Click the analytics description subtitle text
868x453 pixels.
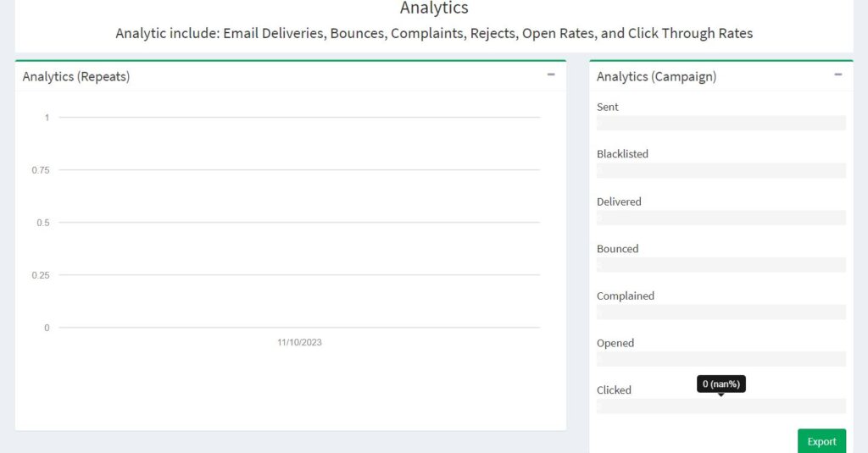(434, 33)
